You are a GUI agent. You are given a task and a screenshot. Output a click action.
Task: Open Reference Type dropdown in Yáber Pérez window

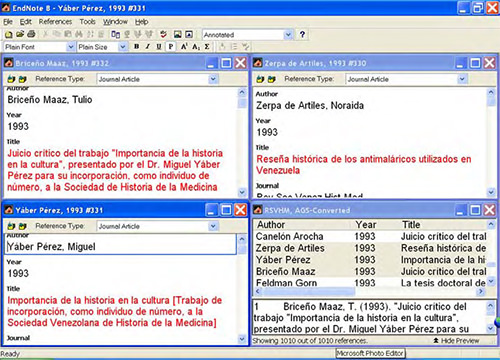click(213, 226)
